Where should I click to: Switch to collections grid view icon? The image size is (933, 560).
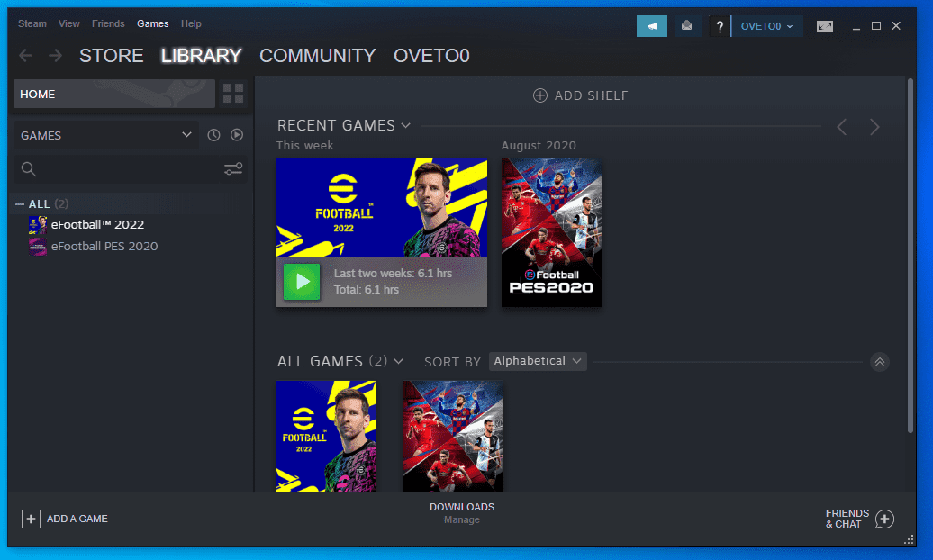tap(233, 94)
